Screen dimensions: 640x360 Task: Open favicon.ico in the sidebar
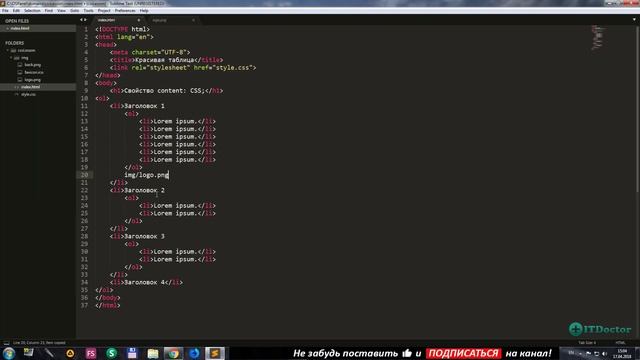[34, 72]
